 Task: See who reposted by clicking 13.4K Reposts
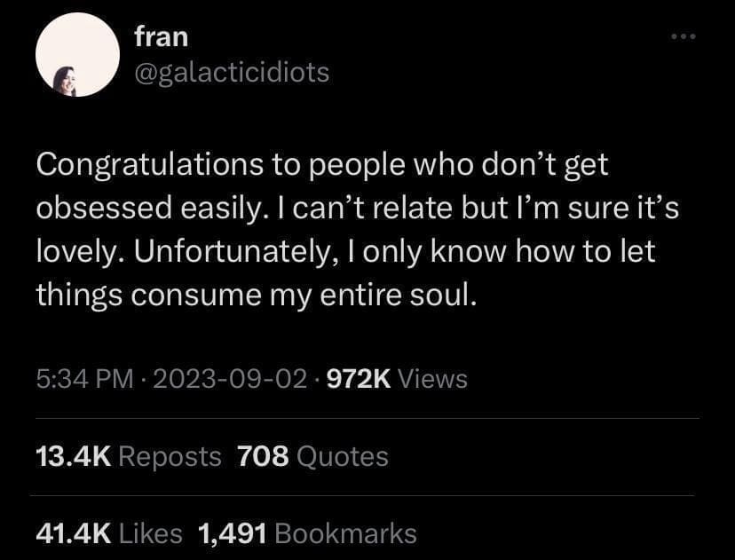126,456
